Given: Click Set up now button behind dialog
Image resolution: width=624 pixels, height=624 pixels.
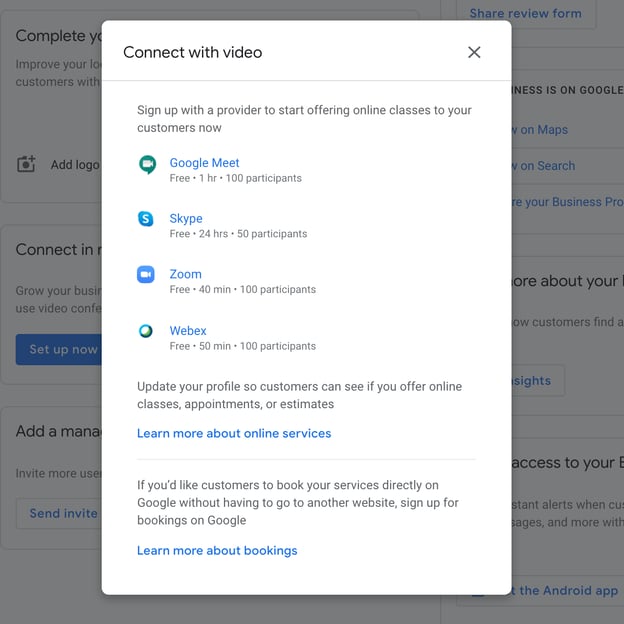Looking at the screenshot, I should [x=58, y=349].
